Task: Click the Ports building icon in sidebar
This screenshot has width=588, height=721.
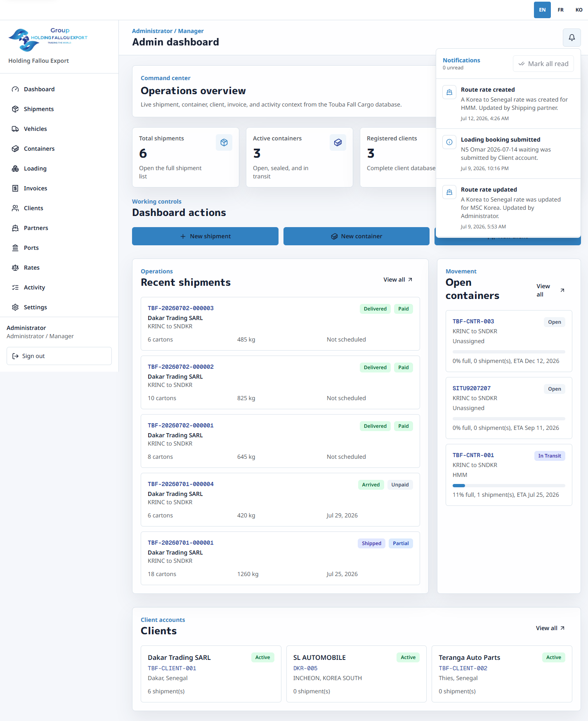Action: click(15, 248)
